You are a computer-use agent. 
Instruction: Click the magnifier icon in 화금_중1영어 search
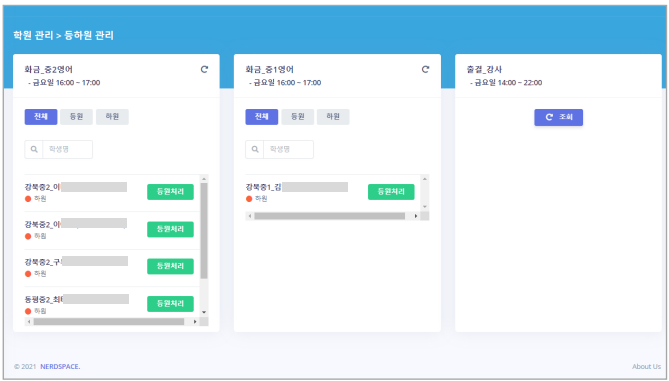click(255, 149)
